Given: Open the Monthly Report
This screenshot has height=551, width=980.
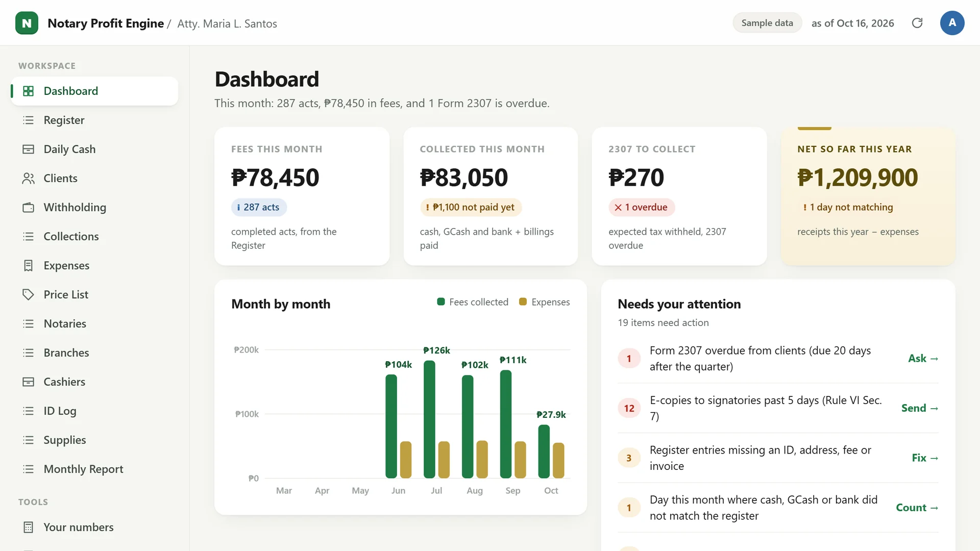Looking at the screenshot, I should coord(94,469).
